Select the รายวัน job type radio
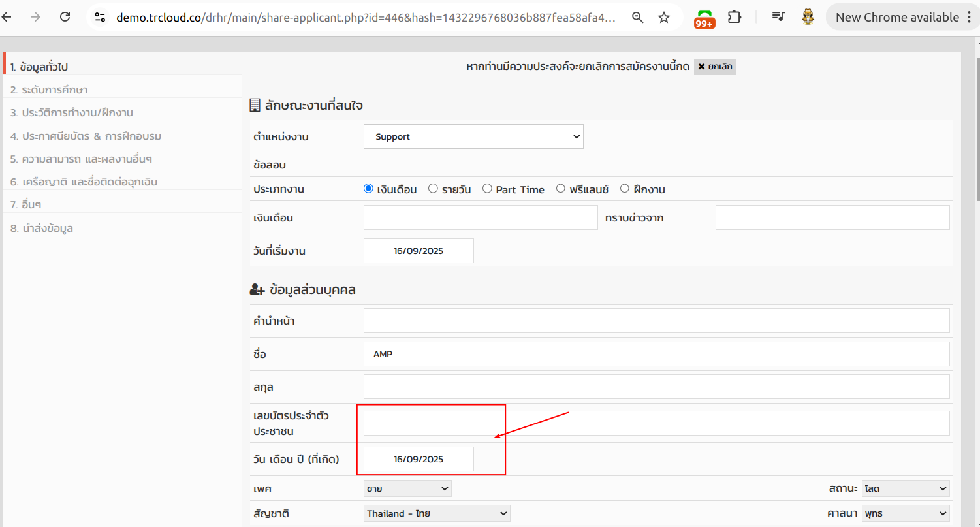Image resolution: width=980 pixels, height=527 pixels. [x=433, y=189]
